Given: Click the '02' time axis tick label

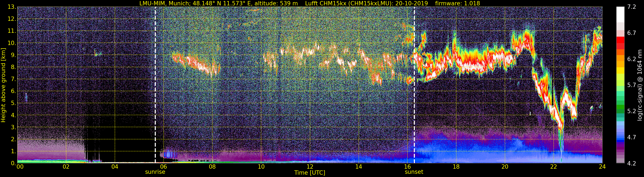Looking at the screenshot, I should point(66,167).
